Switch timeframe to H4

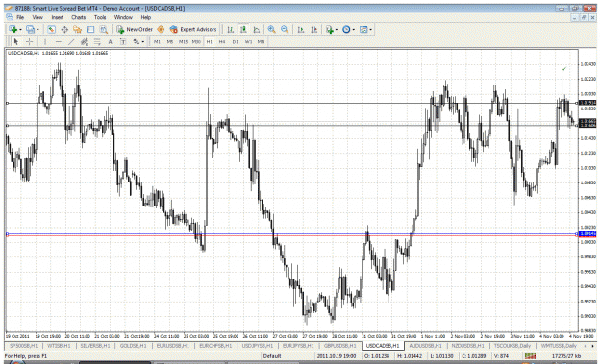(x=222, y=41)
